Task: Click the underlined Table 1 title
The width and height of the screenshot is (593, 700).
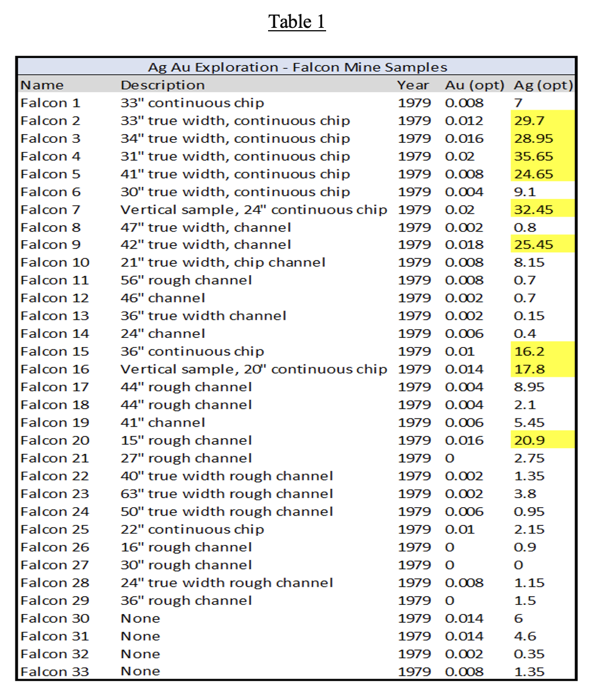Action: click(x=296, y=22)
